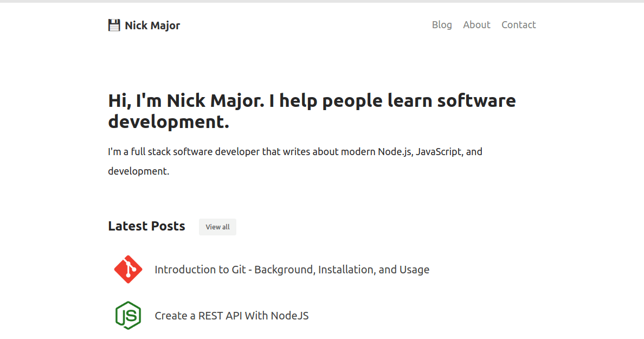
Task: Click the Latest Posts heading
Action: (146, 226)
